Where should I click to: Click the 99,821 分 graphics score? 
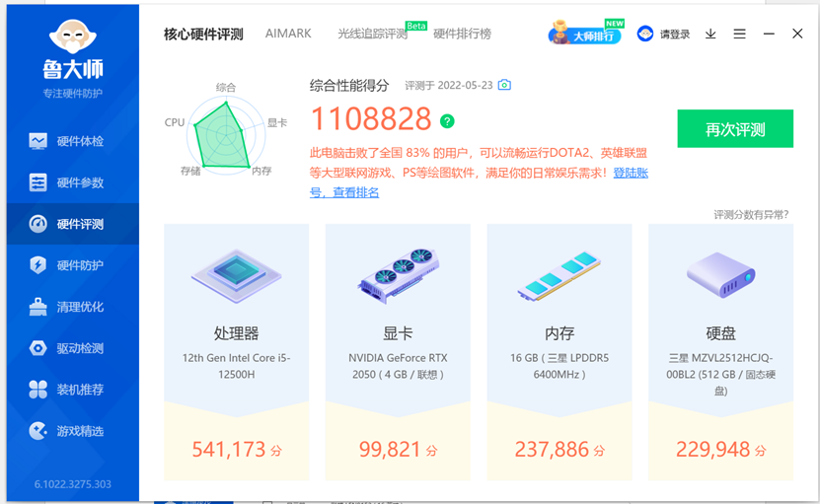pyautogui.click(x=398, y=450)
